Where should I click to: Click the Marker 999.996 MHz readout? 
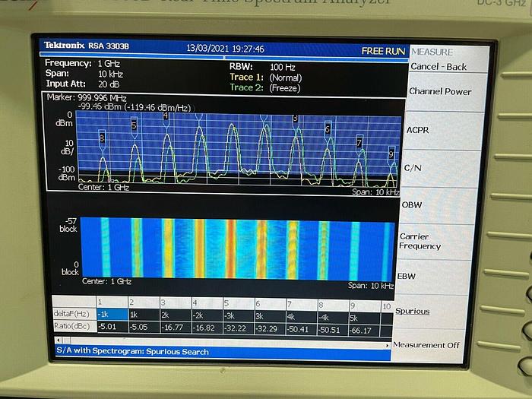click(x=87, y=98)
